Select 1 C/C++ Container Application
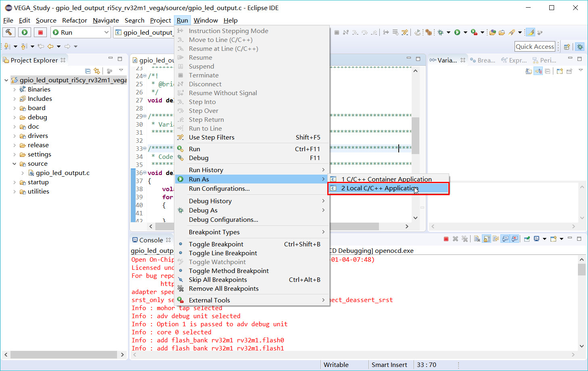Screen dimensions: 588x371 click(x=388, y=179)
